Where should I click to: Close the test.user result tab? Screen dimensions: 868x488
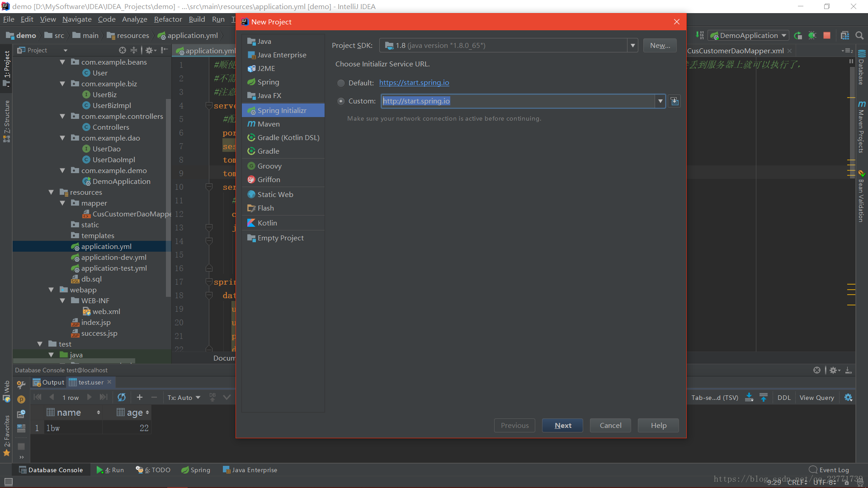click(109, 382)
